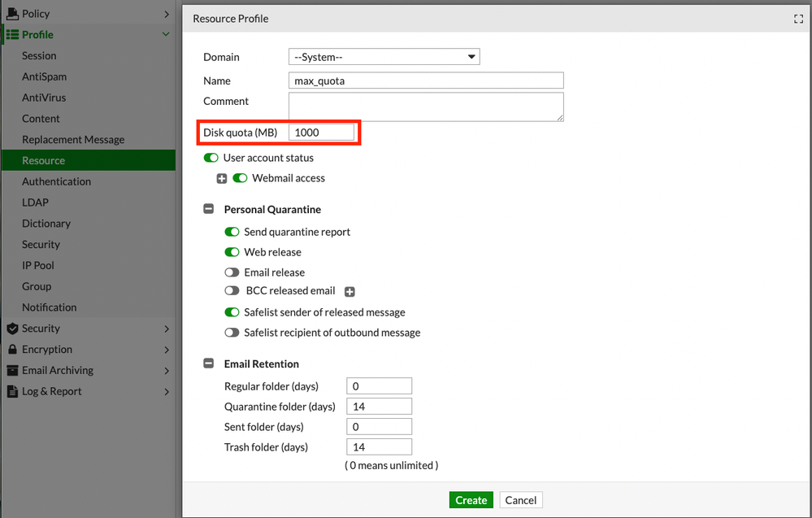Select Authentication in the sidebar

(56, 181)
